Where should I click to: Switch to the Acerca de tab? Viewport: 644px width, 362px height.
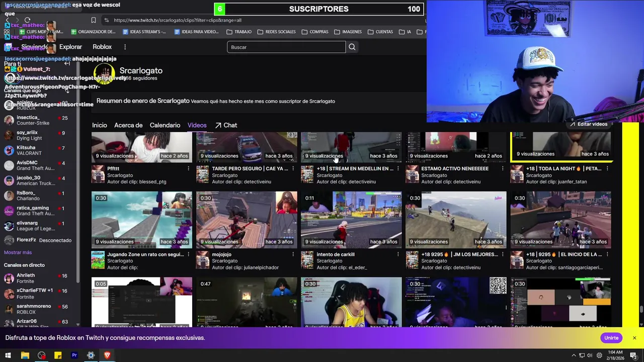tap(128, 125)
